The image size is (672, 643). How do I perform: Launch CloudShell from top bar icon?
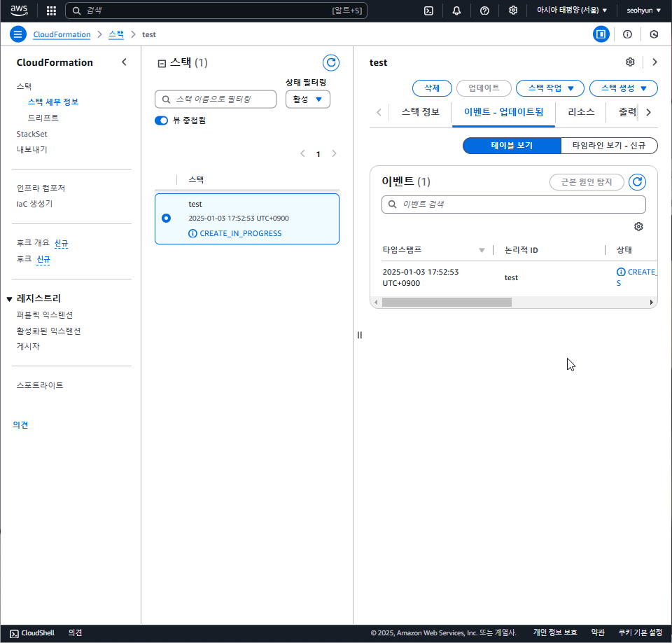(x=428, y=11)
